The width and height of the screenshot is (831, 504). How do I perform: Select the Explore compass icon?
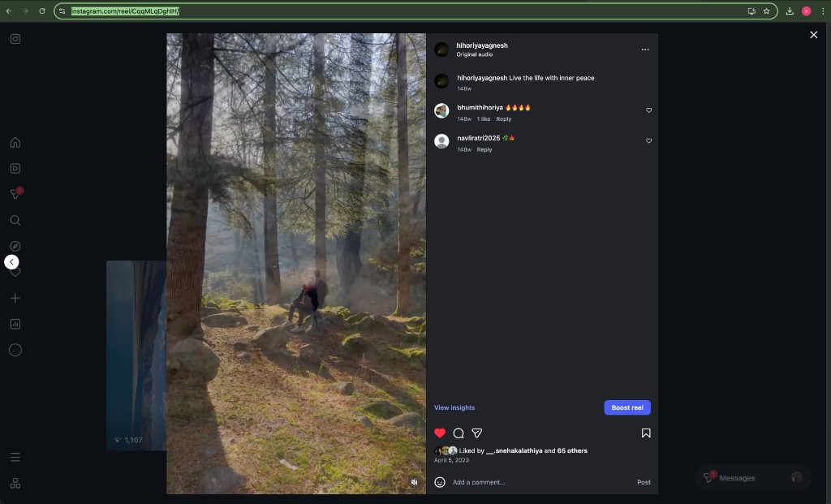(x=15, y=246)
